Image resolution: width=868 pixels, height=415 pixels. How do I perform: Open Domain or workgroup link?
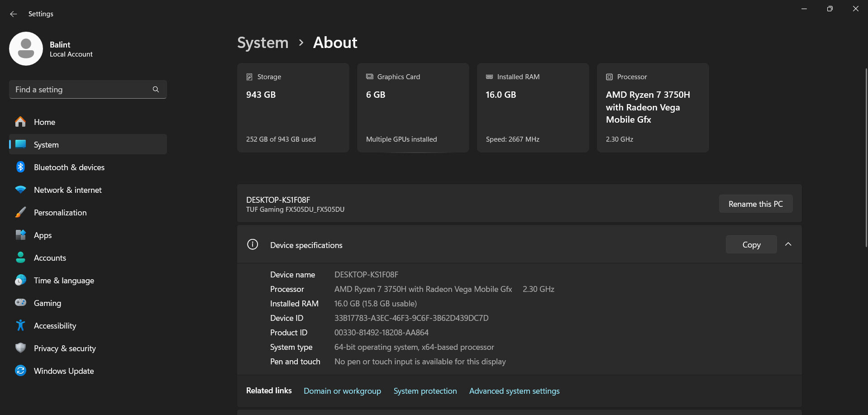342,391
